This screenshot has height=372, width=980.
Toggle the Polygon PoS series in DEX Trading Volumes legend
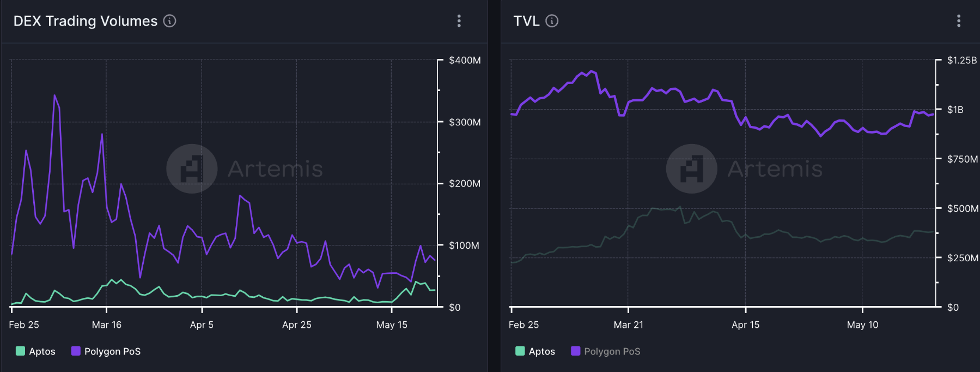[x=106, y=351]
